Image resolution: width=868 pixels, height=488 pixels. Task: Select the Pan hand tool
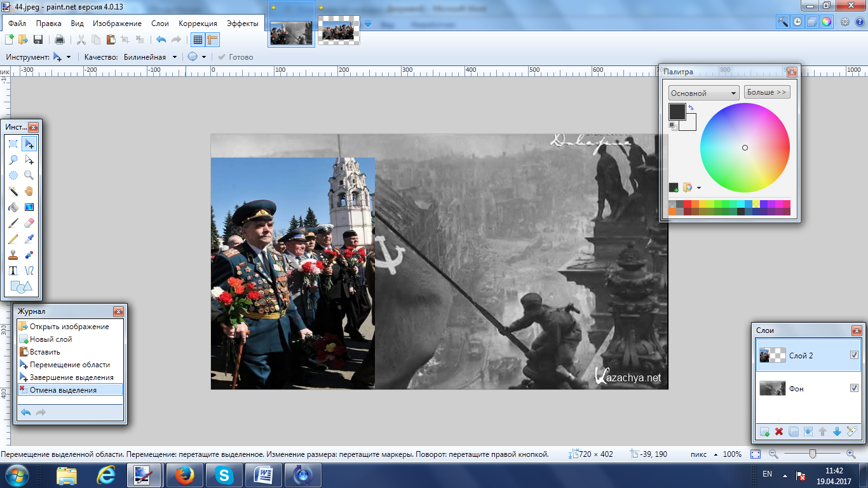pyautogui.click(x=29, y=191)
